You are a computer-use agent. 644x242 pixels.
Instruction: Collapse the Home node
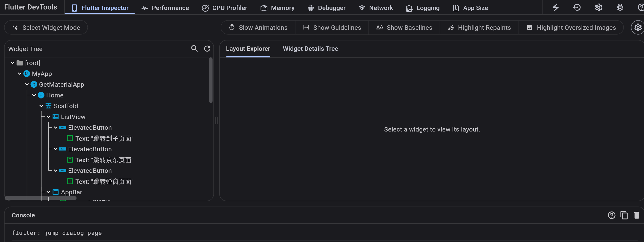[x=34, y=95]
